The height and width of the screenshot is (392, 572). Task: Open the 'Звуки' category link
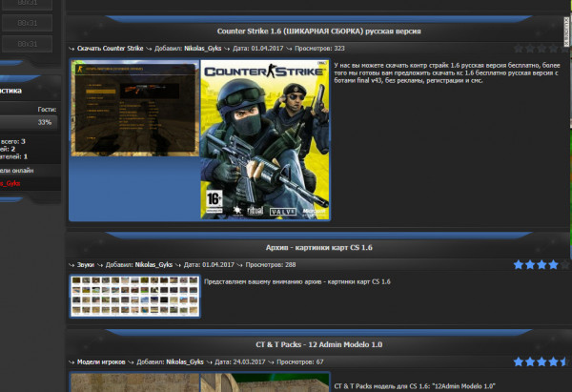tap(86, 265)
